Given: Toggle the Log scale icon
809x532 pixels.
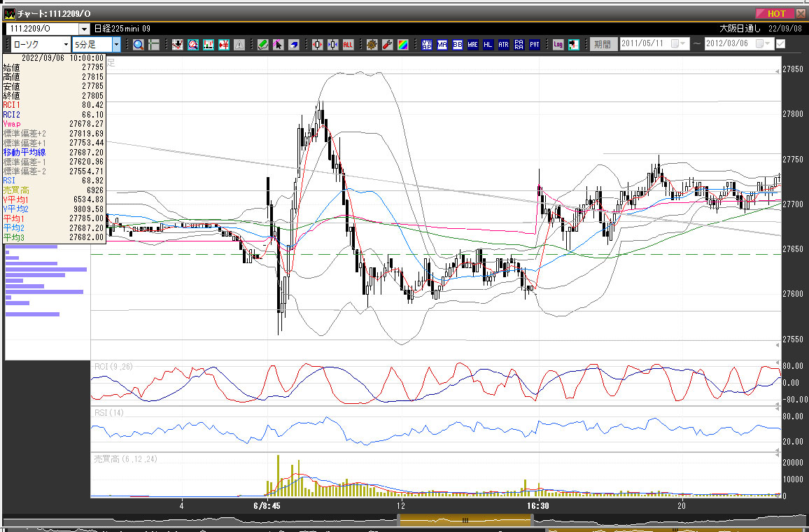Looking at the screenshot, I should tap(558, 45).
